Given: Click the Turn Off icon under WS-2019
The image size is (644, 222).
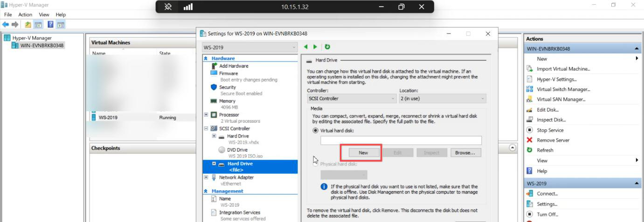Looking at the screenshot, I should tap(529, 214).
